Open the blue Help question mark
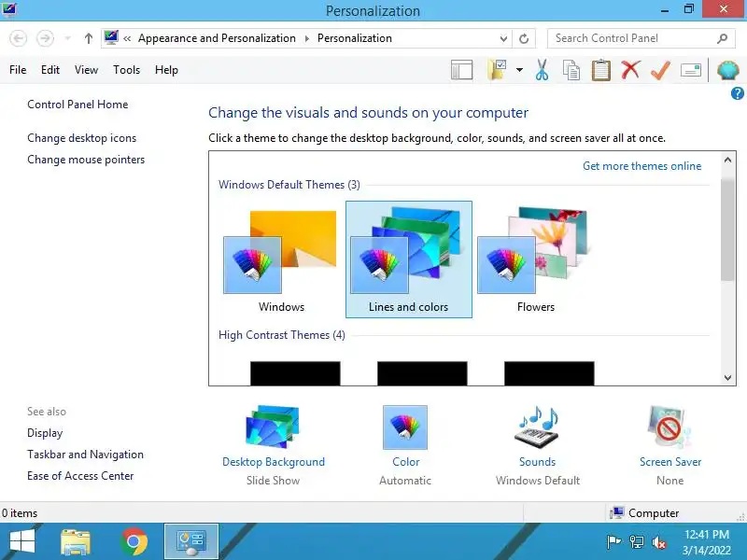The height and width of the screenshot is (560, 747). click(x=737, y=93)
